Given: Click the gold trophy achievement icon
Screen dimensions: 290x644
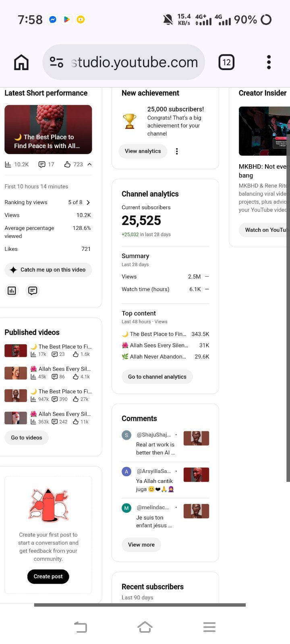Looking at the screenshot, I should pos(130,121).
